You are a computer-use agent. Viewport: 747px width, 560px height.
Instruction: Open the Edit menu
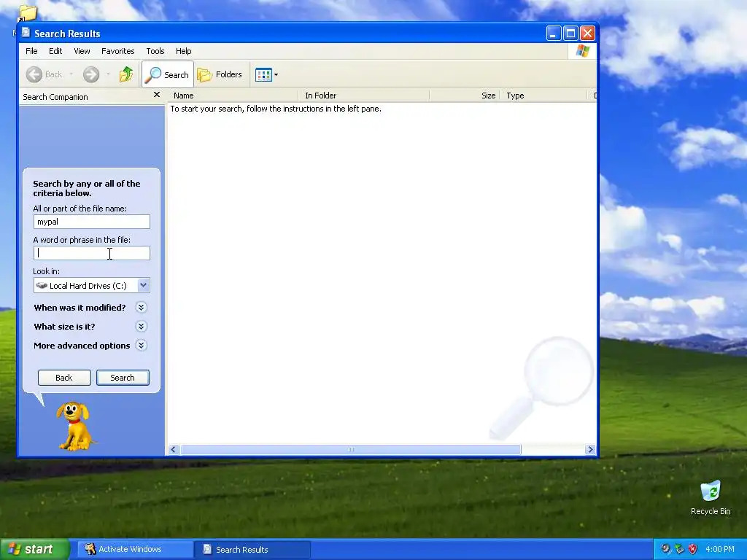click(55, 51)
